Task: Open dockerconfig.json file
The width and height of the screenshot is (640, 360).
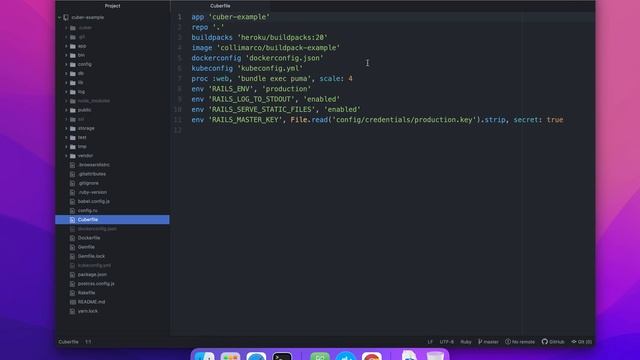Action: click(97, 229)
